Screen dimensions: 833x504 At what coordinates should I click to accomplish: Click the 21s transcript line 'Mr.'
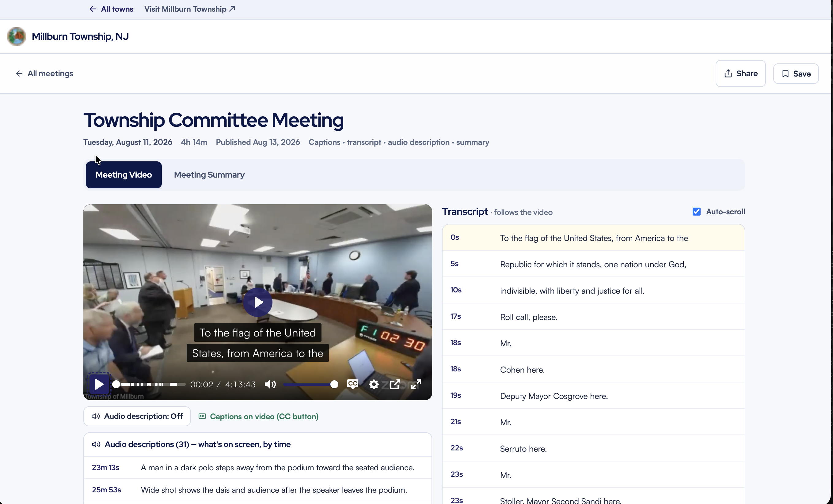[593, 422]
